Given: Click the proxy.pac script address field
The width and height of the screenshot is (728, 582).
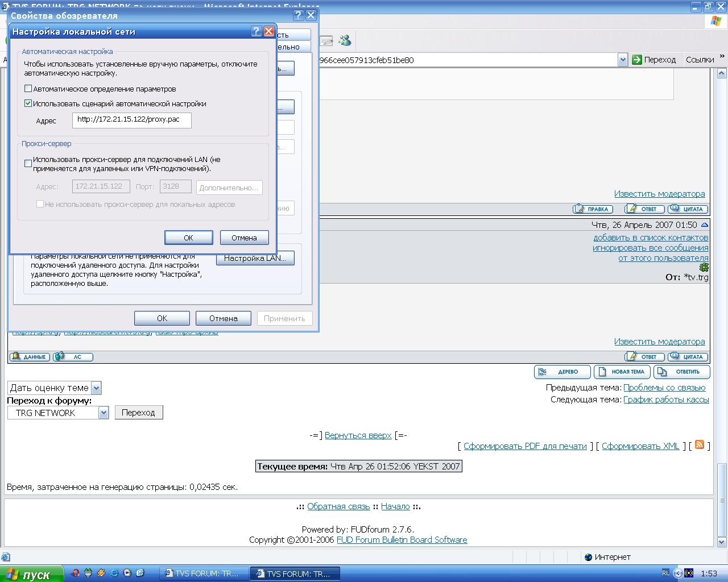Looking at the screenshot, I should (x=131, y=120).
